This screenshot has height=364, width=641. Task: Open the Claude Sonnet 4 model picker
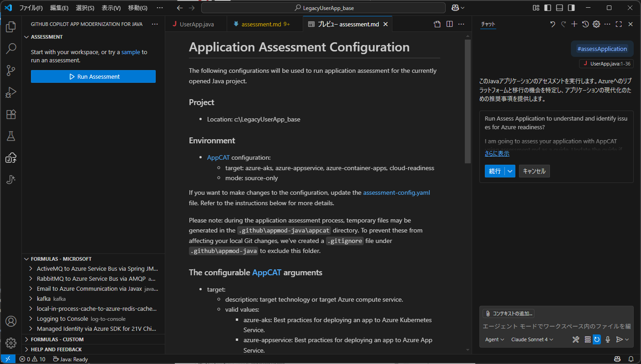coord(532,339)
